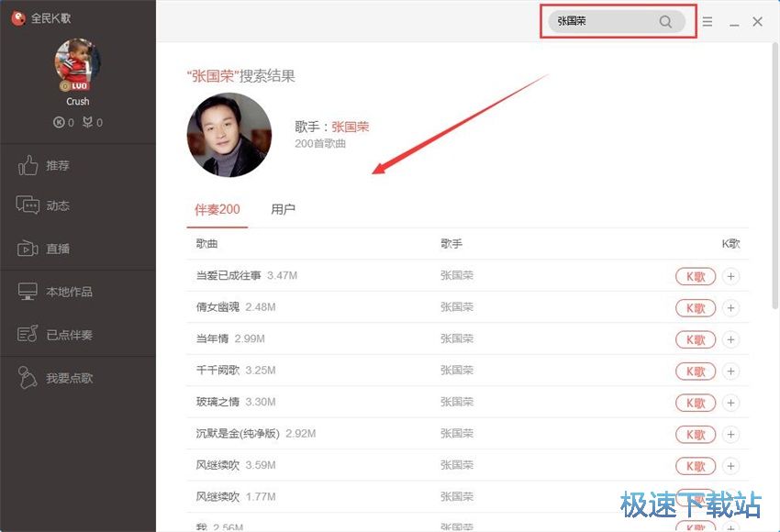The image size is (780, 532).
Task: Click the Crush username label
Action: [78, 102]
